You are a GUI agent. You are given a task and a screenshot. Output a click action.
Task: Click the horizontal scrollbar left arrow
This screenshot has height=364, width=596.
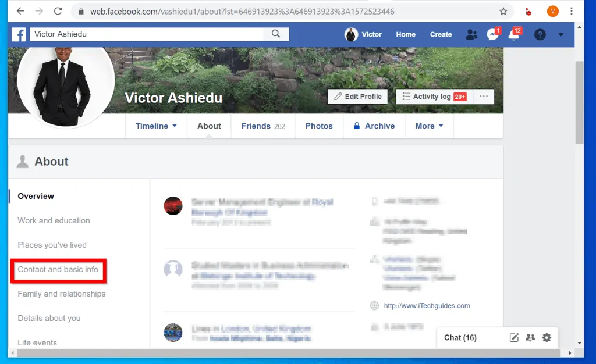pos(13,352)
